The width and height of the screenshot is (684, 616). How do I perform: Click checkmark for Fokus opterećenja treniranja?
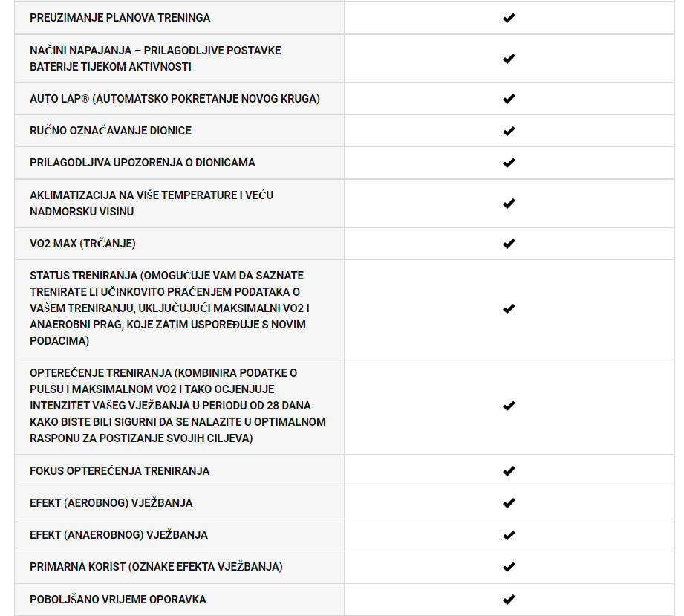(509, 471)
